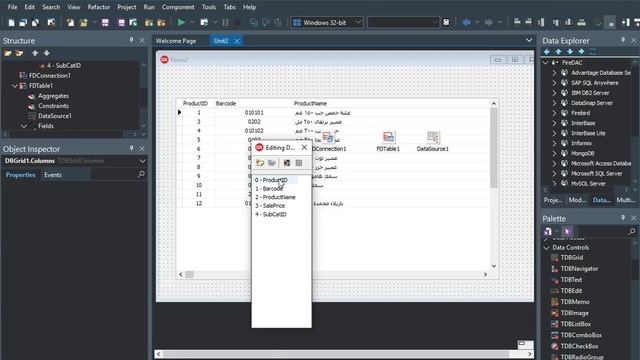Open the File menu
This screenshot has height=360, width=640.
[12, 7]
